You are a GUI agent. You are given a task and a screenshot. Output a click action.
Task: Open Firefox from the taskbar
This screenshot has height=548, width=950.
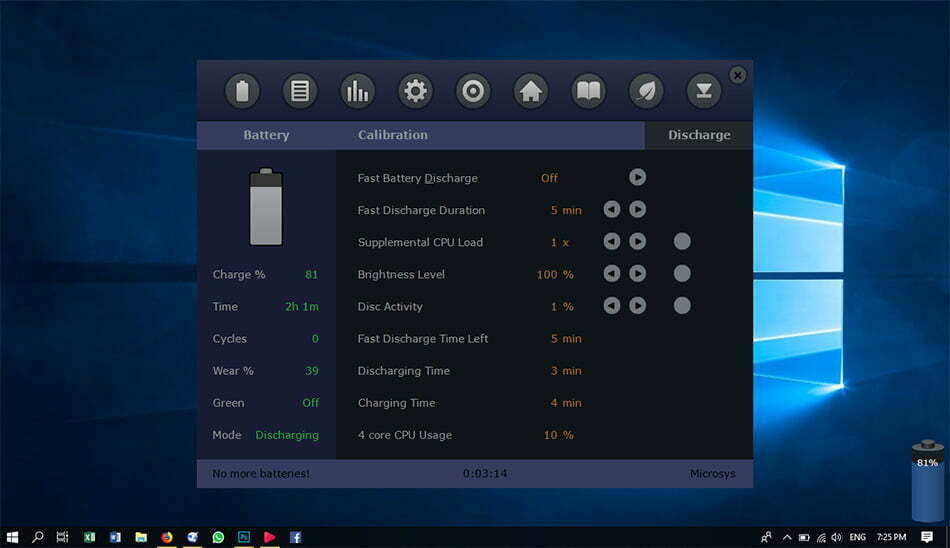[x=167, y=537]
